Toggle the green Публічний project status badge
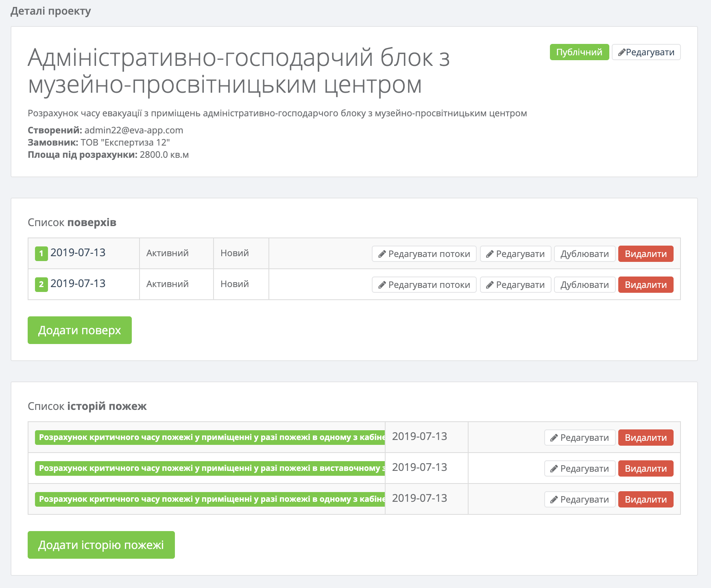This screenshot has width=711, height=588. coord(579,52)
